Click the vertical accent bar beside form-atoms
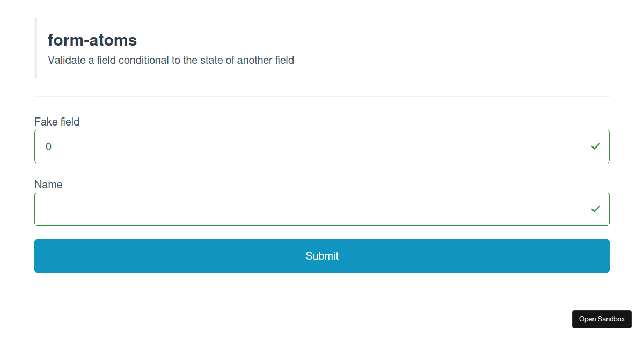Image resolution: width=644 pixels, height=338 pixels. [35, 48]
